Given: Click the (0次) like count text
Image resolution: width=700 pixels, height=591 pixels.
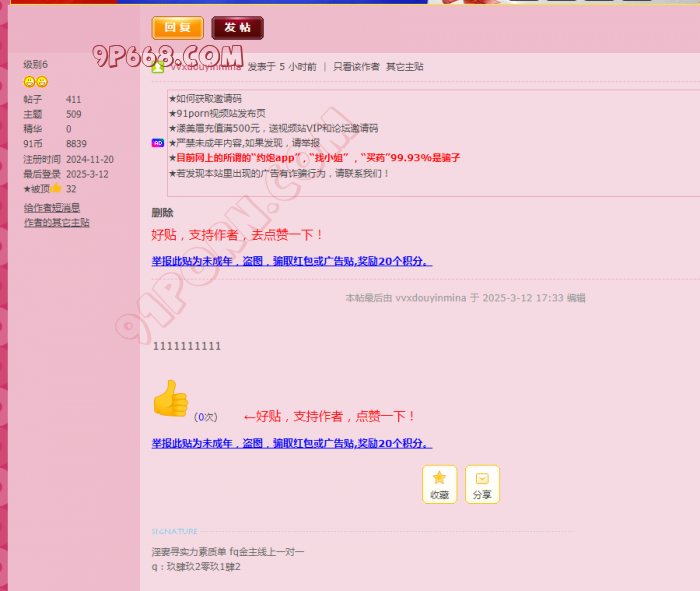Looking at the screenshot, I should tap(205, 417).
